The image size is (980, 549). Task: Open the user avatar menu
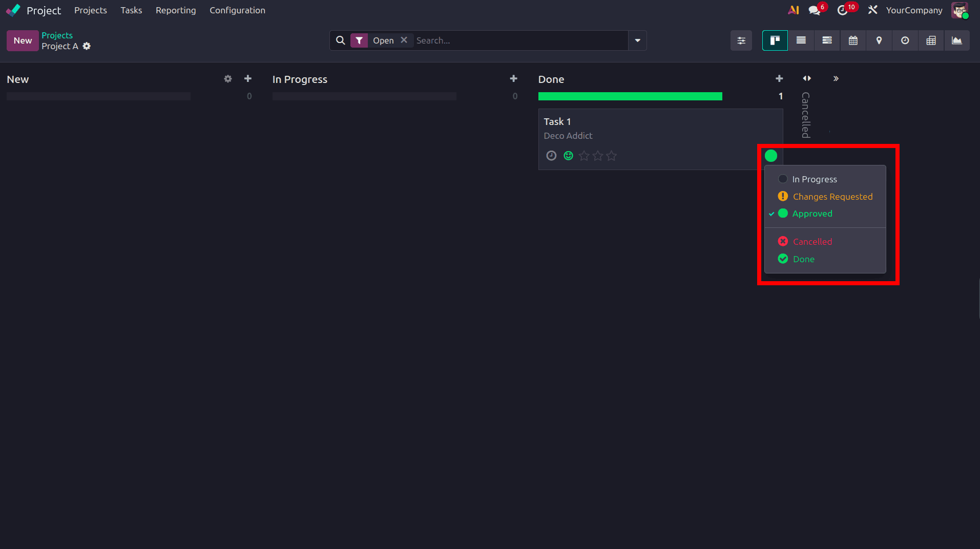(960, 10)
